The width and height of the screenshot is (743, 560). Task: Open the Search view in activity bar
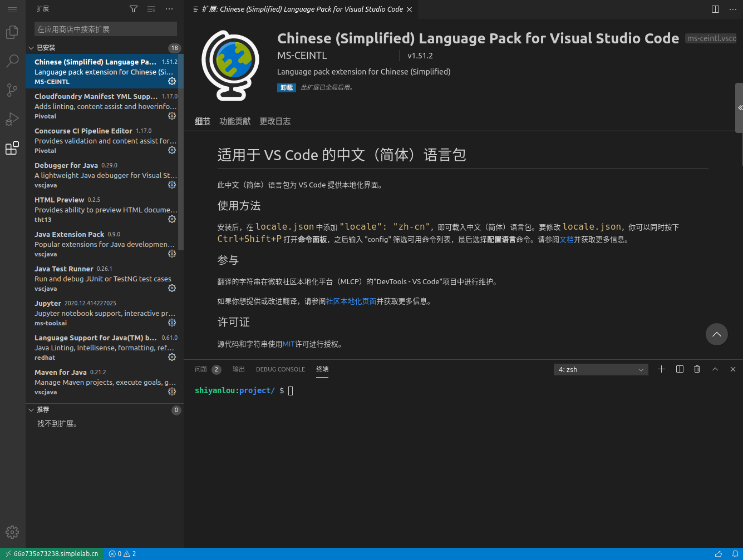click(12, 61)
